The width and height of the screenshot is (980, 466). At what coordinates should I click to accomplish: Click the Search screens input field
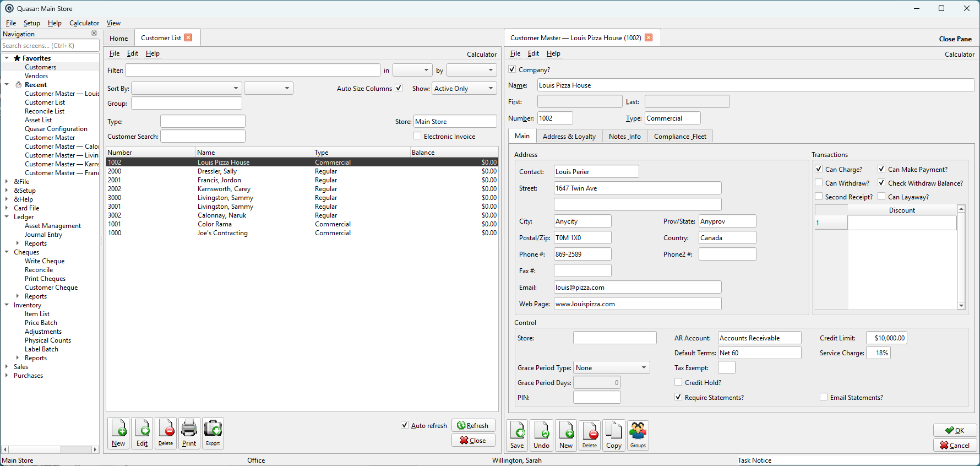50,46
